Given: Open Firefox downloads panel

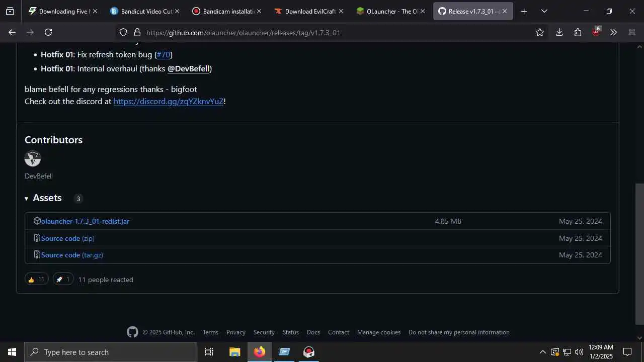Looking at the screenshot, I should point(559,32).
